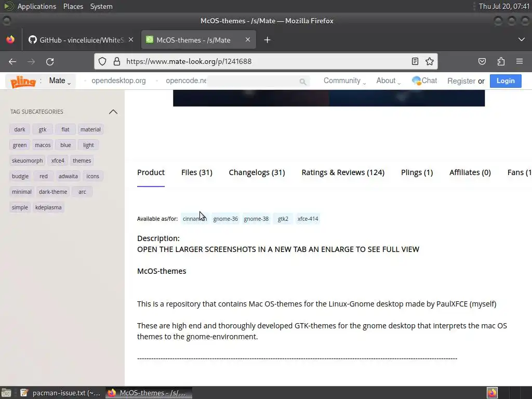Click the gnome-36 availability tag
This screenshot has height=399, width=532.
(x=225, y=219)
